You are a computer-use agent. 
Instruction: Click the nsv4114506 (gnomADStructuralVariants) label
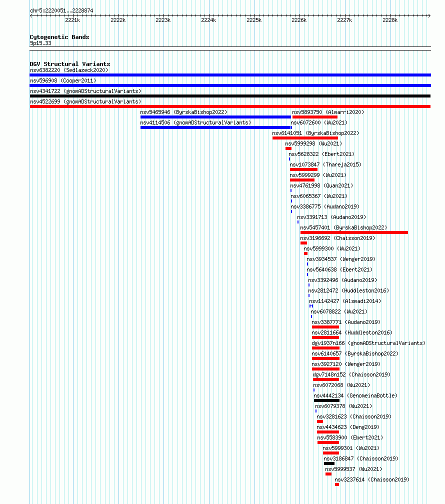195,123
